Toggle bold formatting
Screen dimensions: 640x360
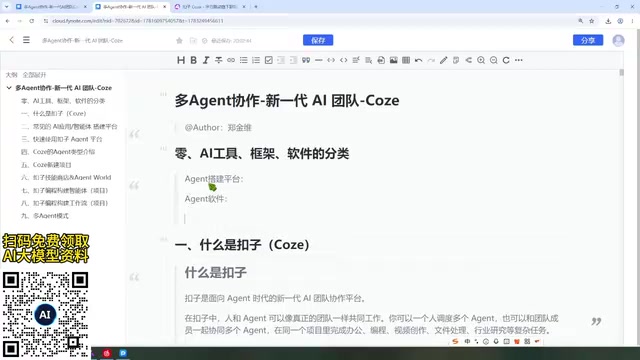pos(193,60)
